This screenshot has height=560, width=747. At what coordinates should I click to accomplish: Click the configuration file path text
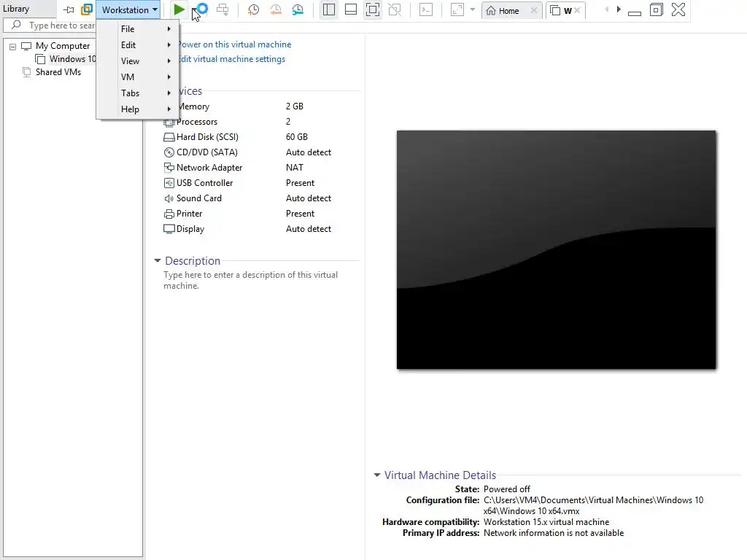tap(593, 506)
